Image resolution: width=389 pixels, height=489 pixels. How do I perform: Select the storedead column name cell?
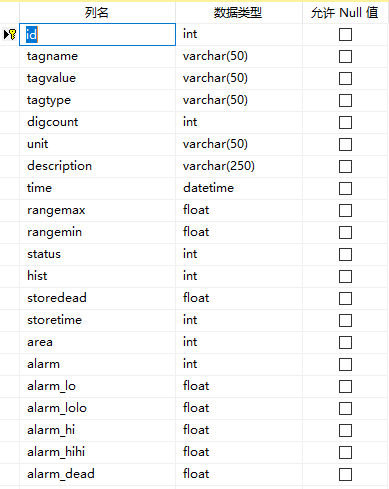[x=97, y=298]
